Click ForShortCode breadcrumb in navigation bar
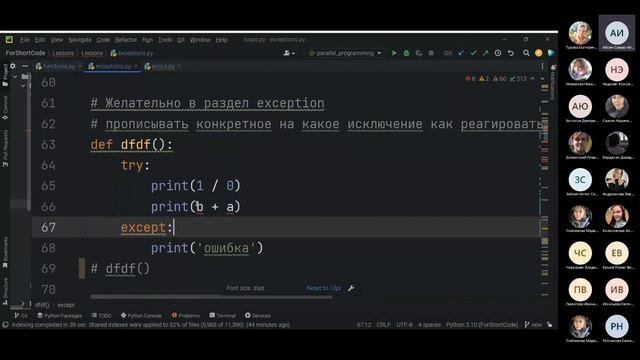This screenshot has height=360, width=640. (25, 53)
